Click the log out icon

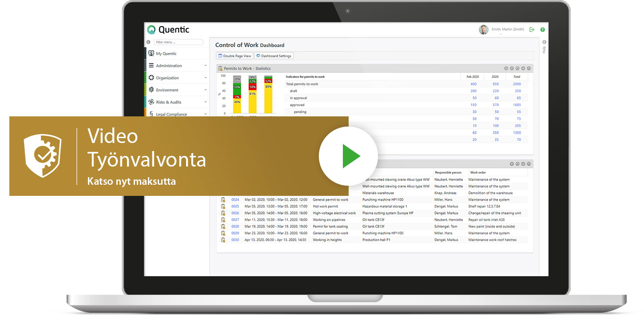click(532, 30)
